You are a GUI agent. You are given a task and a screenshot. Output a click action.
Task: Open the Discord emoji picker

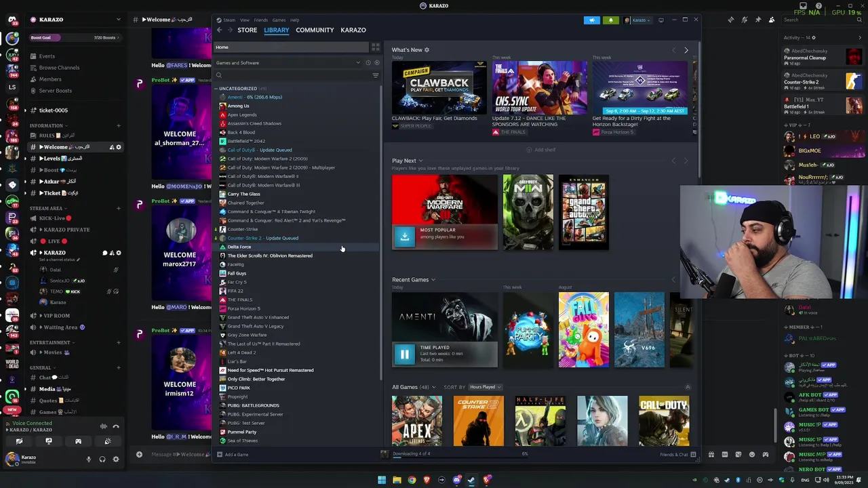(x=751, y=454)
